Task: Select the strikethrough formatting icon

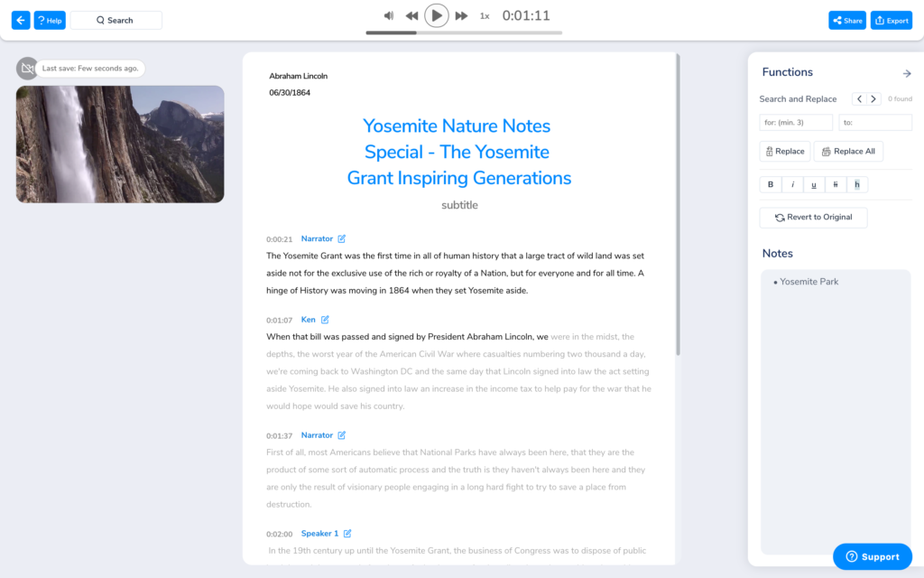Action: 835,184
